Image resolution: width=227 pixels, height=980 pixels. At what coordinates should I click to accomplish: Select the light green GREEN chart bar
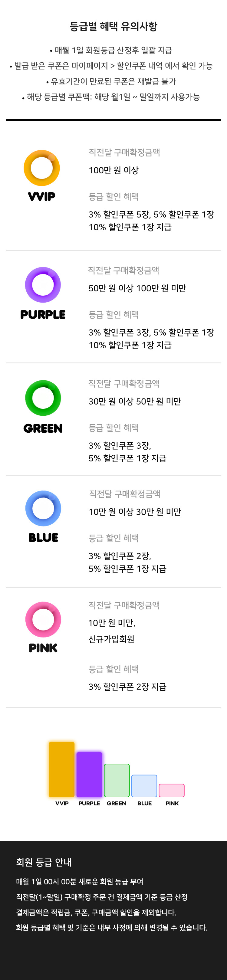117,780
